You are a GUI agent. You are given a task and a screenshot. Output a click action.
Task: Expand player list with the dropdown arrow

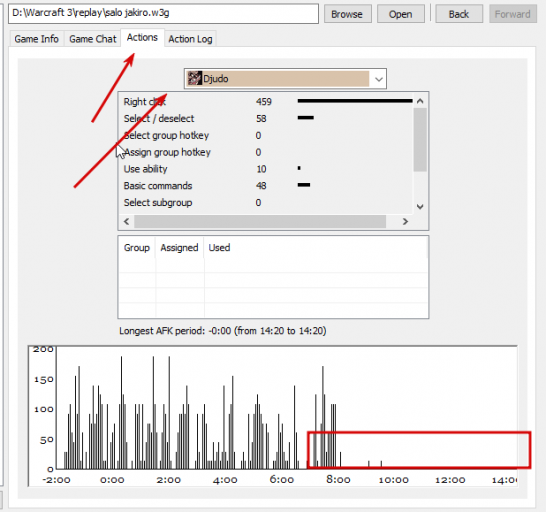[x=379, y=79]
